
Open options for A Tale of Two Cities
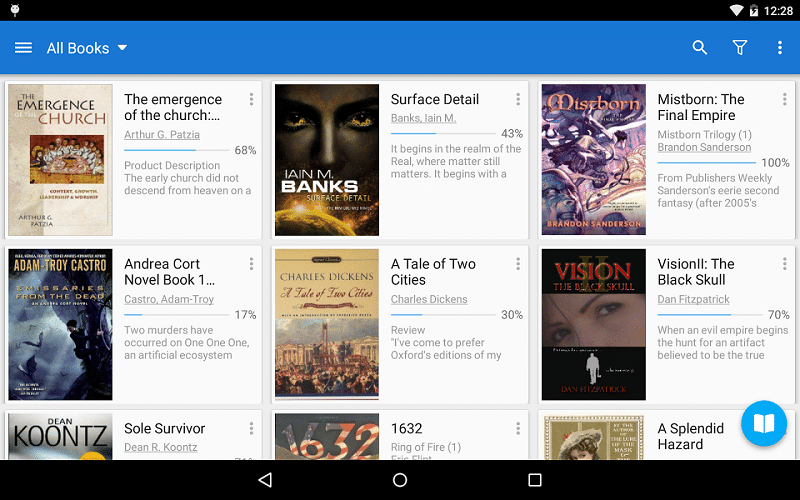point(518,264)
